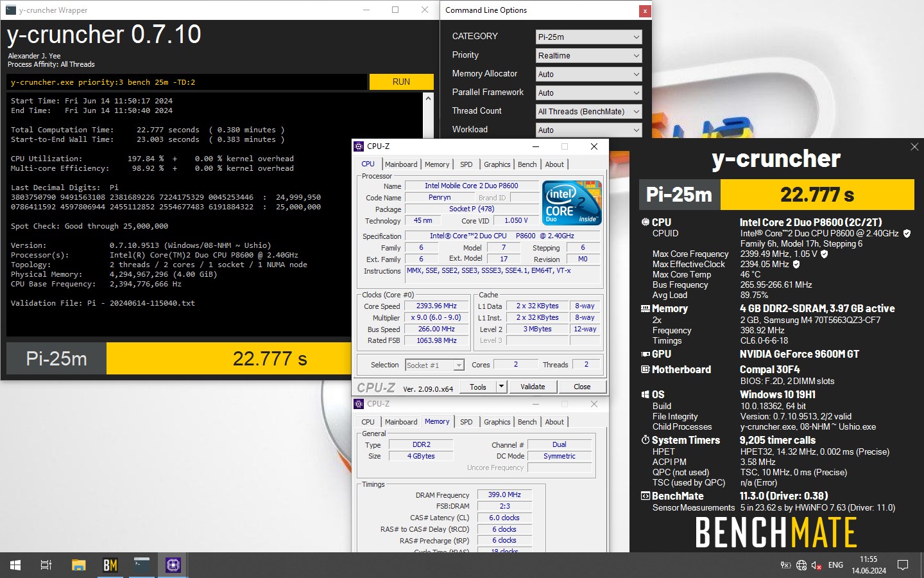Click Multiplier x 9.0 value
The height and width of the screenshot is (578, 924).
tap(436, 318)
